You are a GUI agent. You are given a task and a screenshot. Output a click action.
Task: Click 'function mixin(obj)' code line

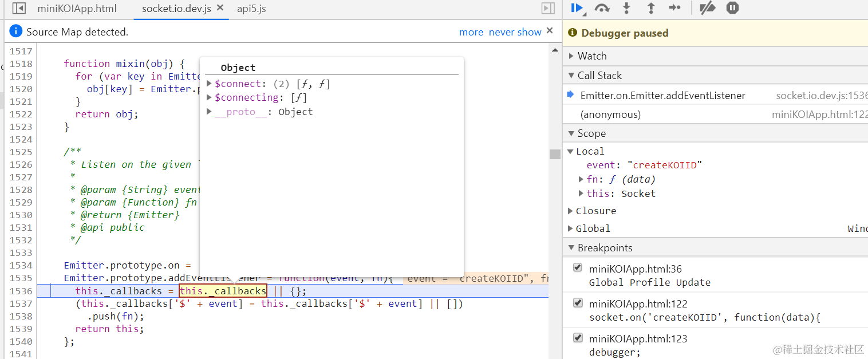(124, 64)
